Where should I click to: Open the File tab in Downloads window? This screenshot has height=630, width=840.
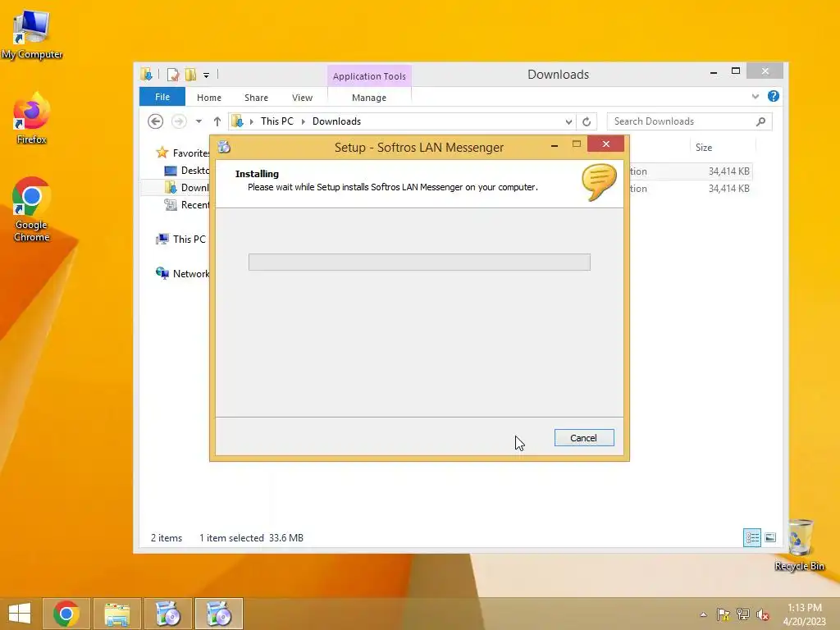[x=162, y=97]
